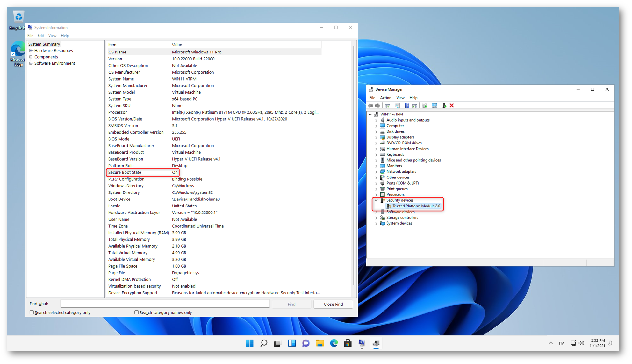Expand Hardware Resources in System Information tree

click(31, 51)
